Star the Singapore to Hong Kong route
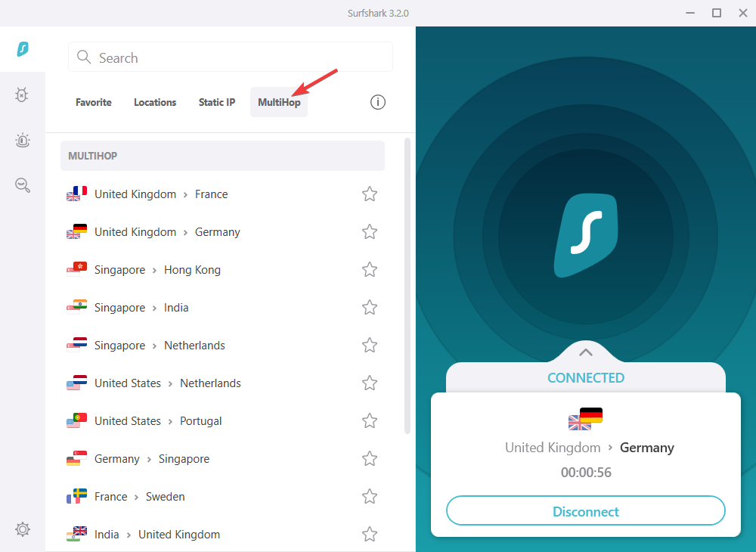756x552 pixels. [370, 269]
